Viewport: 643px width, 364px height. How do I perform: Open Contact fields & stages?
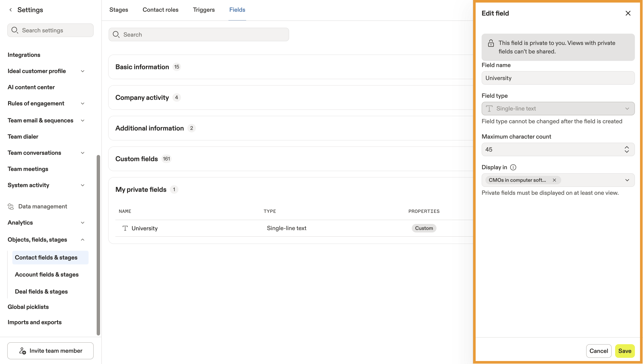click(x=50, y=258)
